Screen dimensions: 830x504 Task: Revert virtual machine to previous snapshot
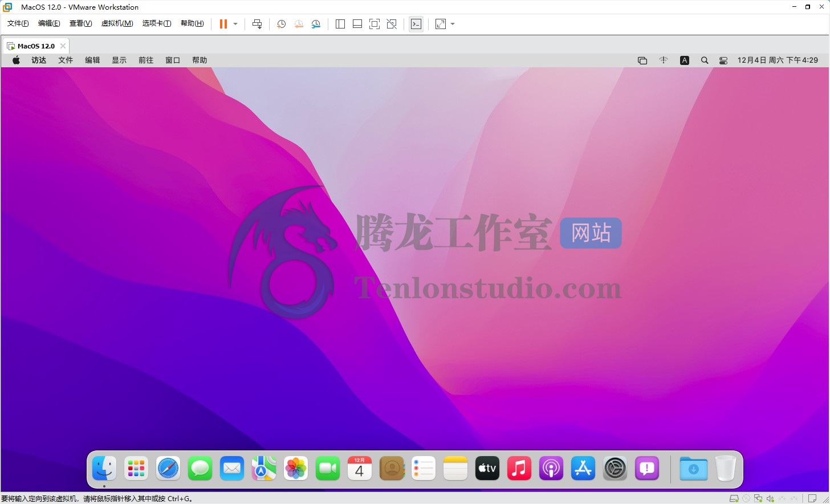tap(299, 24)
